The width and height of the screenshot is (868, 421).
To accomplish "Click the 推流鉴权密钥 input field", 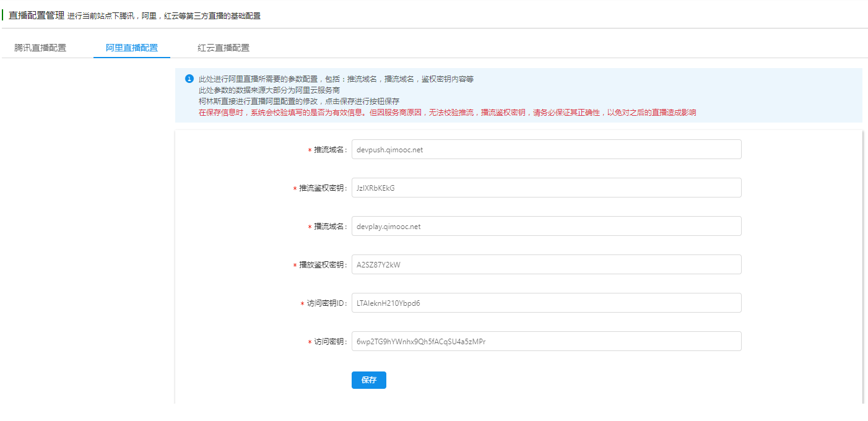I will (x=546, y=188).
